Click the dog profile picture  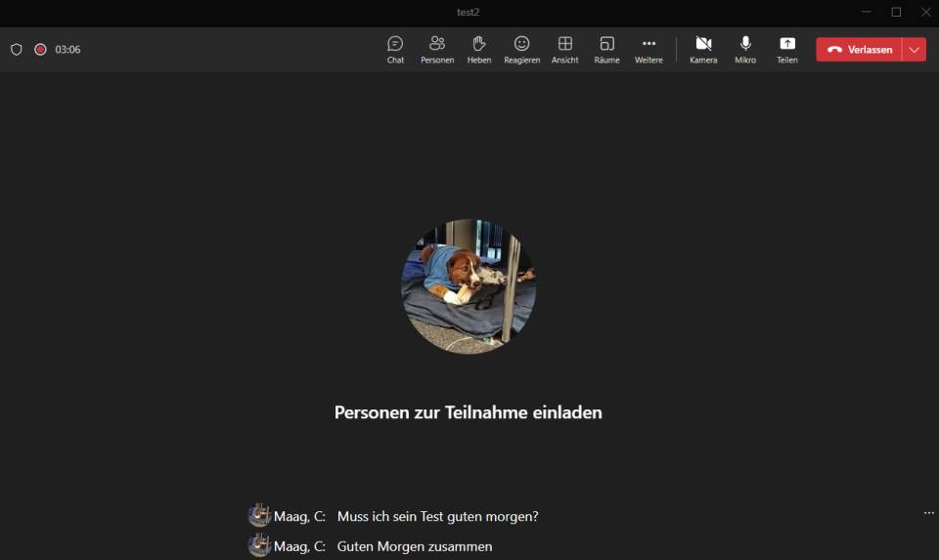(469, 286)
